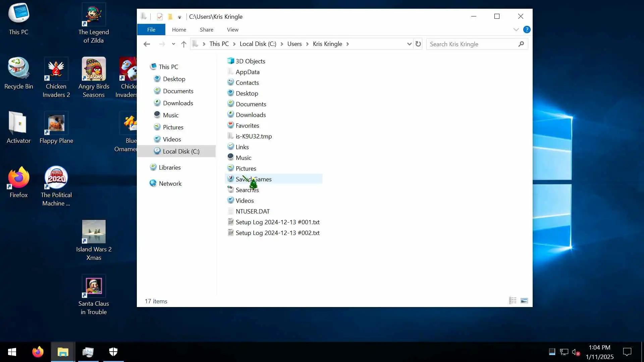Select Downloads in navigation pane
Screen dimensions: 644x362
[178, 103]
